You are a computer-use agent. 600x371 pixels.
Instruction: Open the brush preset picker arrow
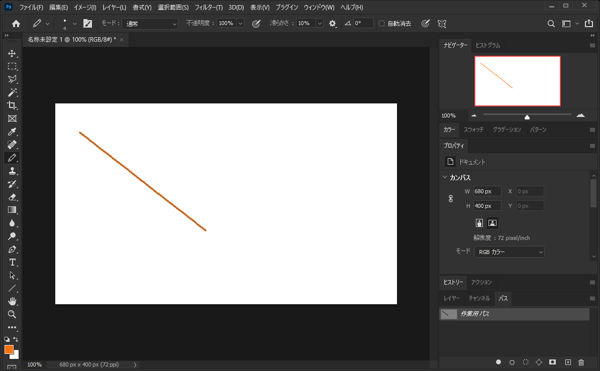75,24
